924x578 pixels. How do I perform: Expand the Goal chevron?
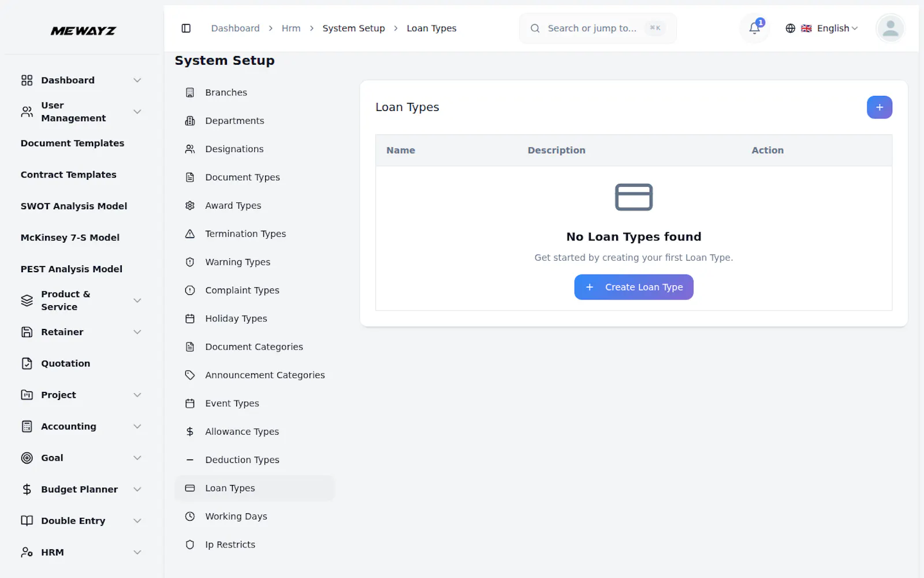137,458
